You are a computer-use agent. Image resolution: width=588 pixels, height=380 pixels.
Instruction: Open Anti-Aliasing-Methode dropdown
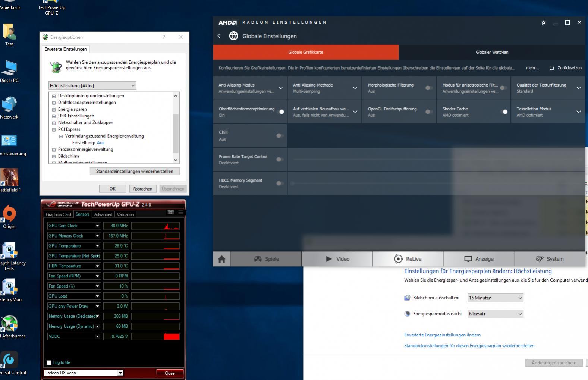click(x=355, y=88)
